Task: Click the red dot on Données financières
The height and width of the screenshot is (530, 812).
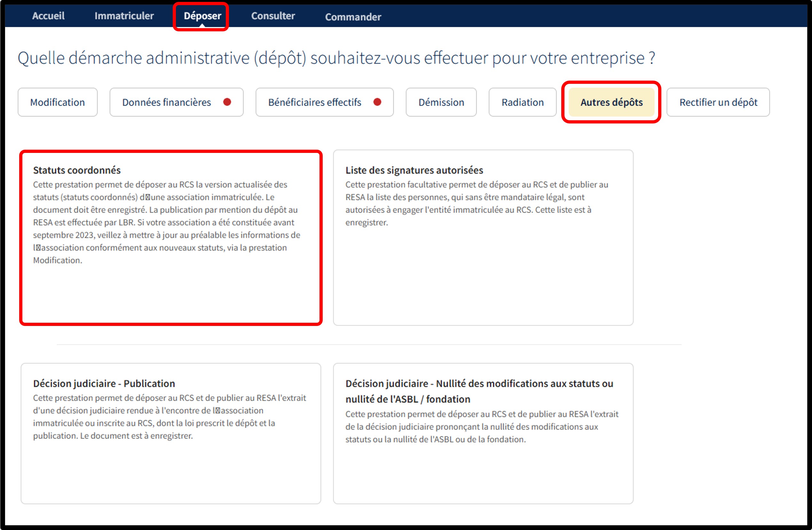Action: 227,102
